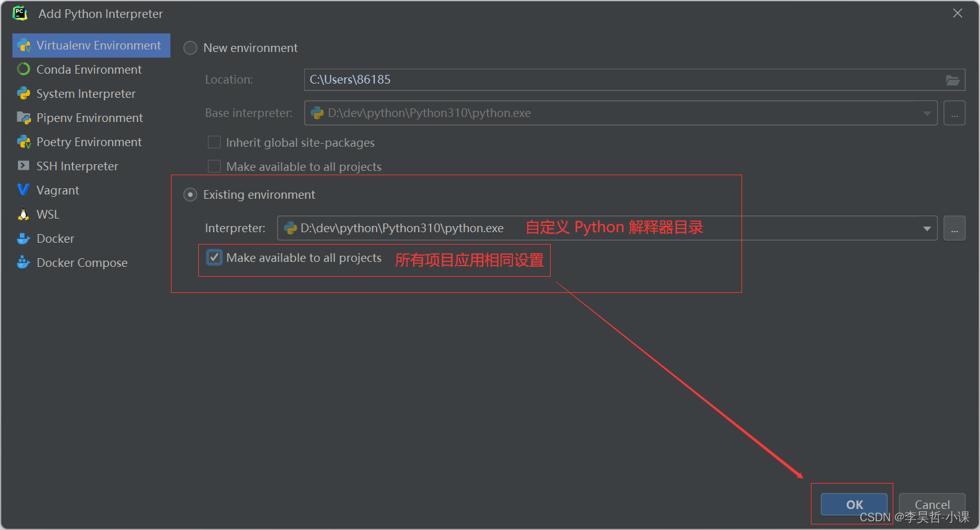Select WSL in the sidebar

pos(91,214)
